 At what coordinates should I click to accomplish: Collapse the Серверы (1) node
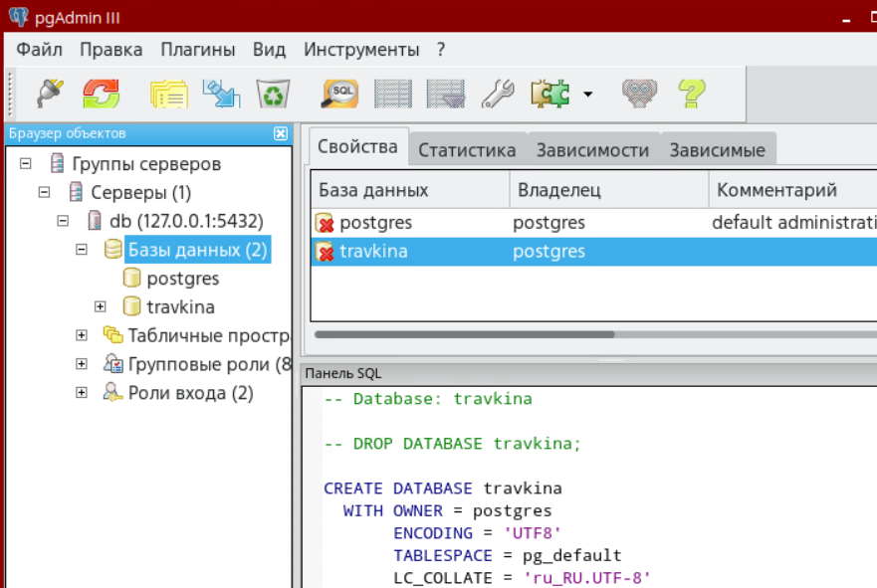tap(44, 192)
